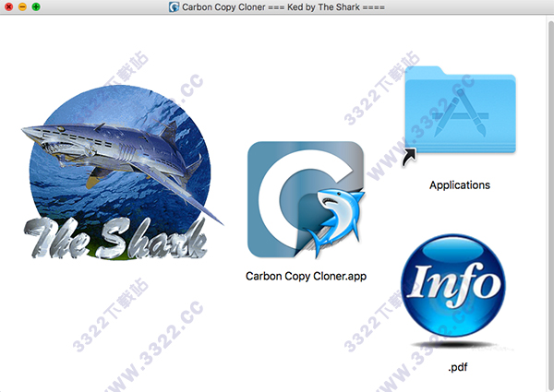Viewport: 554px width, 392px height.
Task: Select the "Carbon Copy Cloner.app" file name
Action: click(x=306, y=276)
